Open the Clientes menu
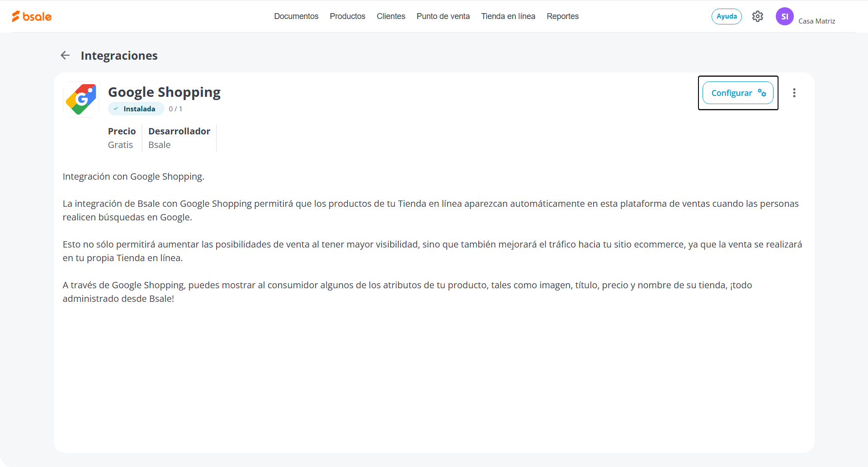The image size is (868, 467). pyautogui.click(x=391, y=16)
